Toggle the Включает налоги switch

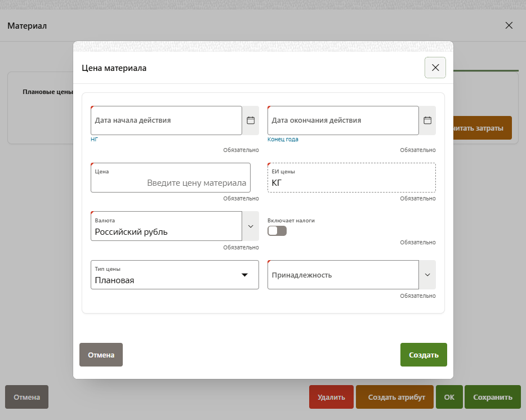277,231
